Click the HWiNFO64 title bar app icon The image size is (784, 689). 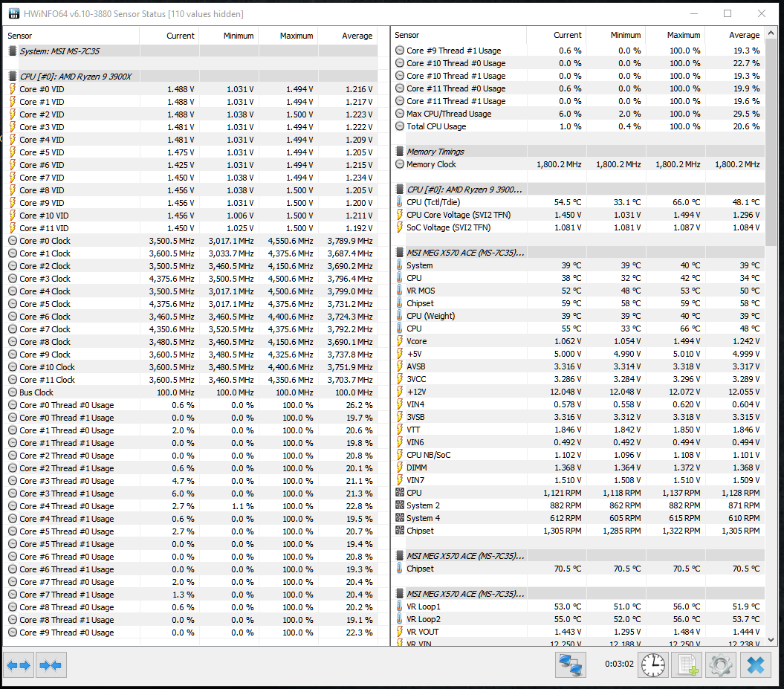(14, 13)
